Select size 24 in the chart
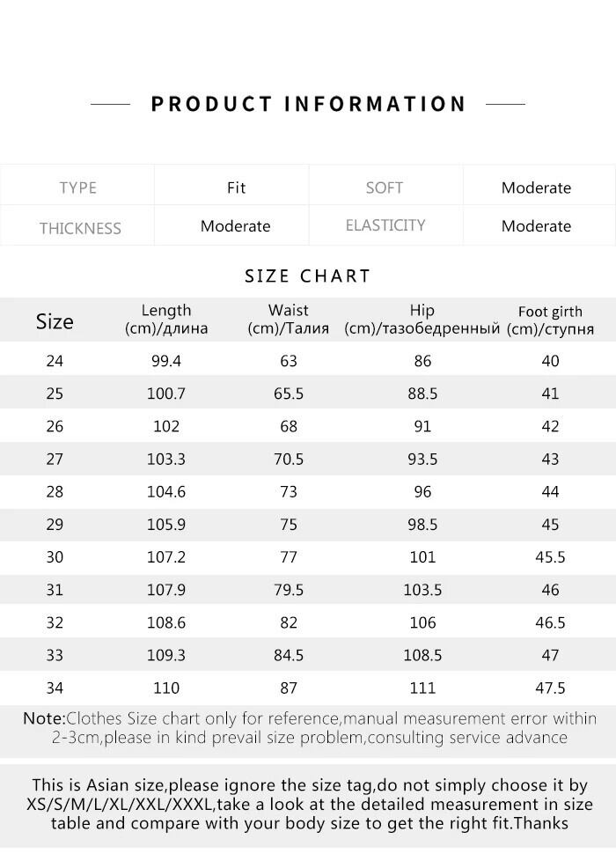The width and height of the screenshot is (616, 861). pyautogui.click(x=55, y=361)
